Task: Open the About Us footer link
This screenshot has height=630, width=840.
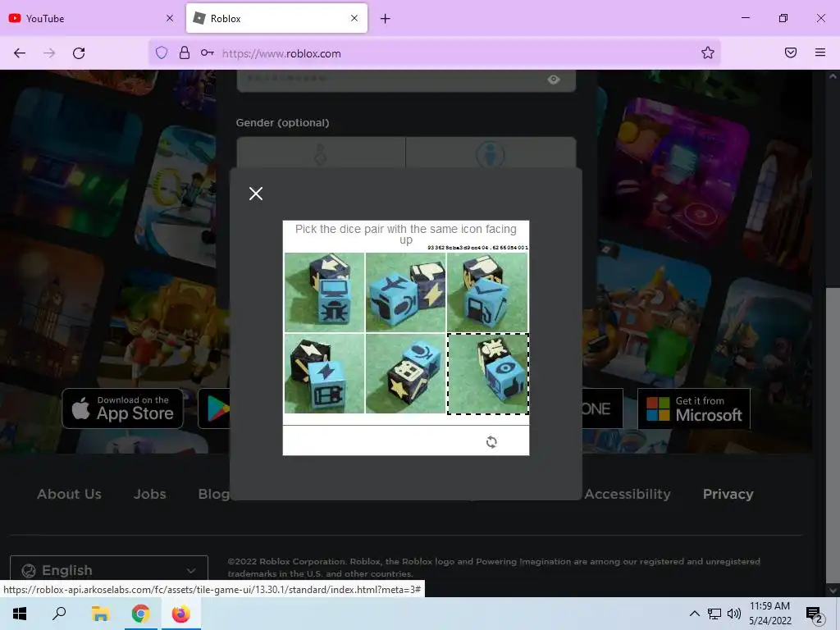Action: [69, 494]
